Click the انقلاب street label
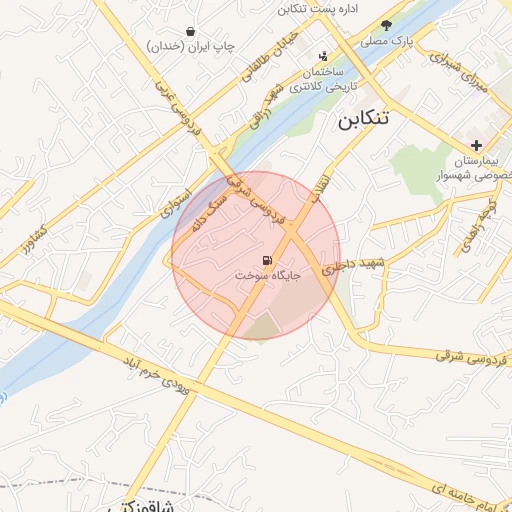 pos(321,190)
